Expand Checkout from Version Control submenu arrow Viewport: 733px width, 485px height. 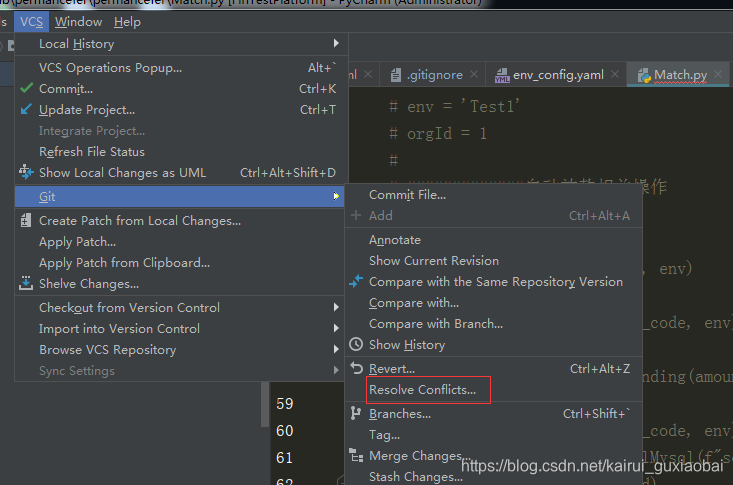tap(336, 307)
